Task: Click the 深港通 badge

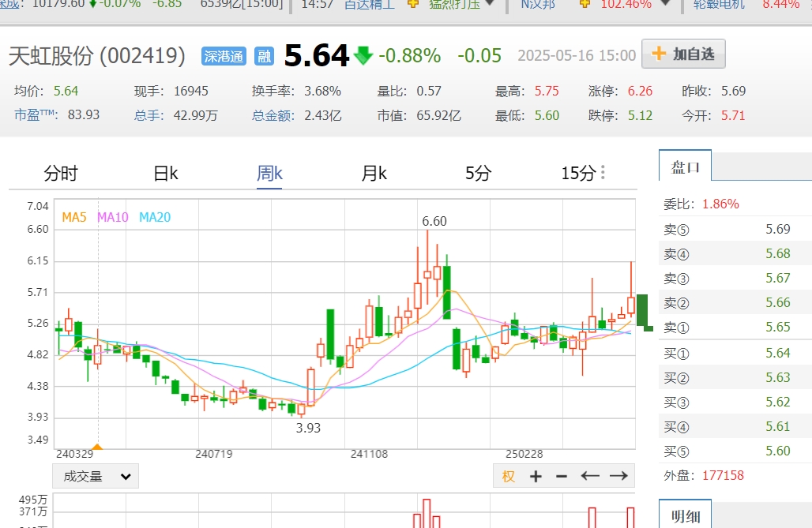Action: [x=224, y=56]
